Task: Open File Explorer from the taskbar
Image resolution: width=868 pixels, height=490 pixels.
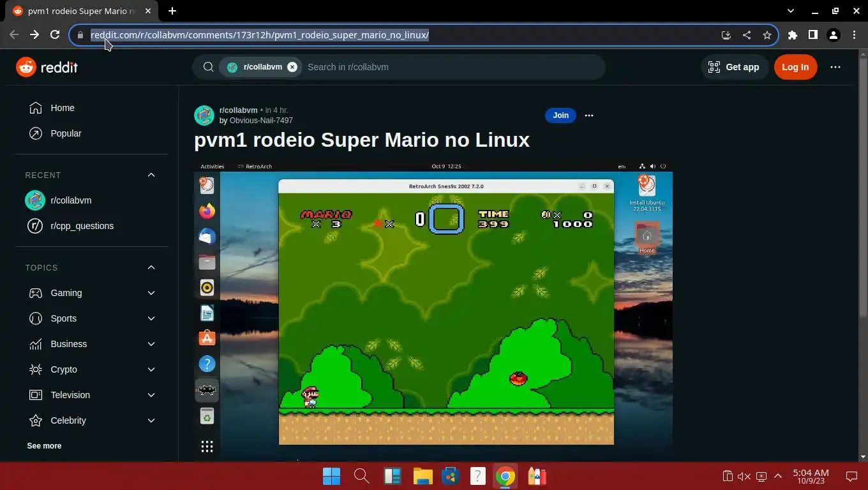Action: (x=423, y=476)
